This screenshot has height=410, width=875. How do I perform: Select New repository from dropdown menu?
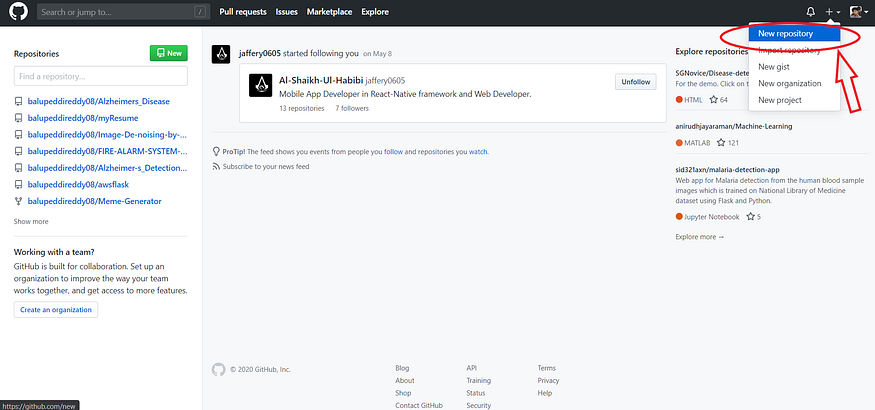point(794,33)
